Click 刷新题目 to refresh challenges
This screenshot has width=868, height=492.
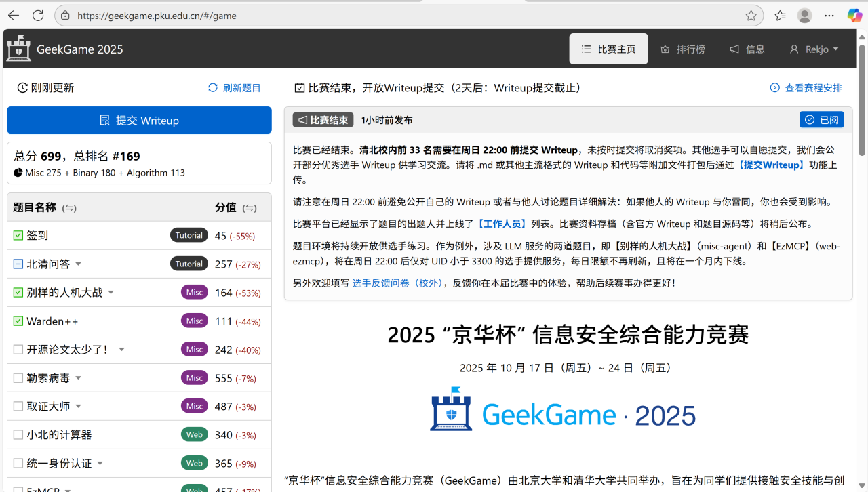(x=235, y=88)
